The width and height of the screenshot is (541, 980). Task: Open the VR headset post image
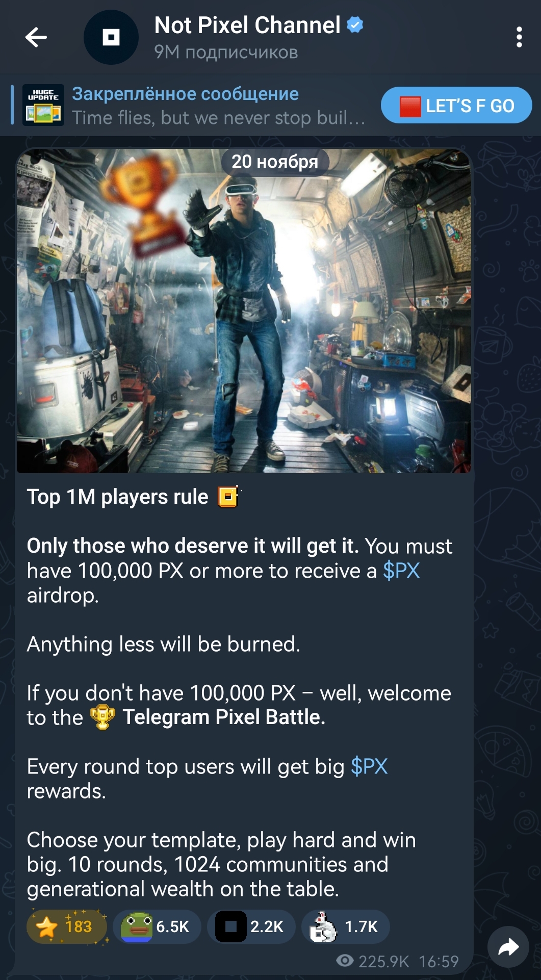(244, 311)
